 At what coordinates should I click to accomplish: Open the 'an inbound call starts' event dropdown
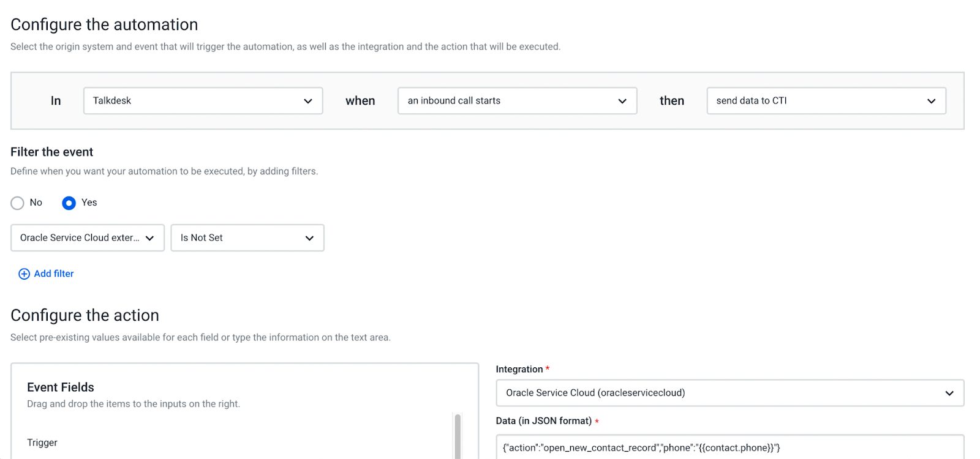coord(518,101)
